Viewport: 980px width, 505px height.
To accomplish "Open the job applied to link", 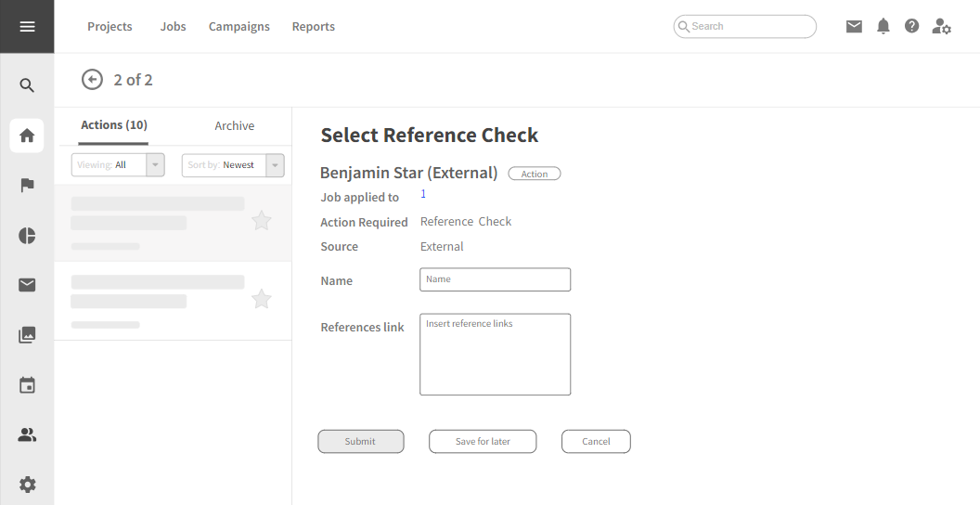I will (423, 194).
